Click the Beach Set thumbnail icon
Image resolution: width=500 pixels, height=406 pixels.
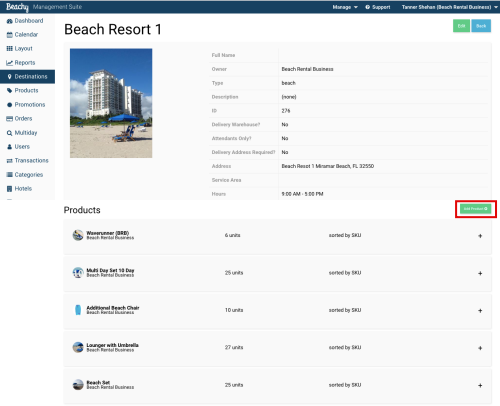click(x=78, y=384)
